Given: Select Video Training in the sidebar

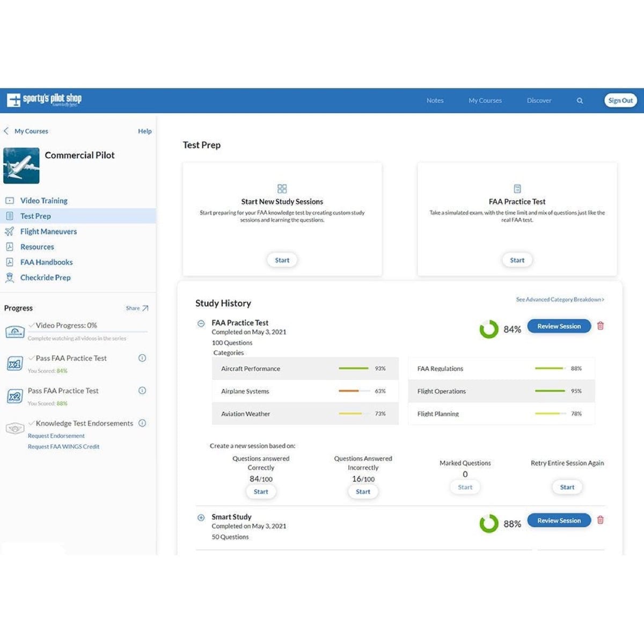Looking at the screenshot, I should [44, 201].
